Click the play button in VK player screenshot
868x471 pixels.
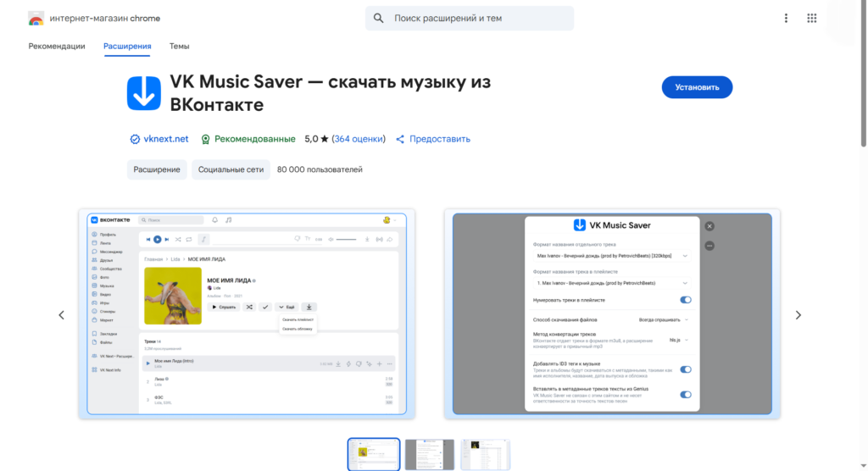click(x=157, y=240)
